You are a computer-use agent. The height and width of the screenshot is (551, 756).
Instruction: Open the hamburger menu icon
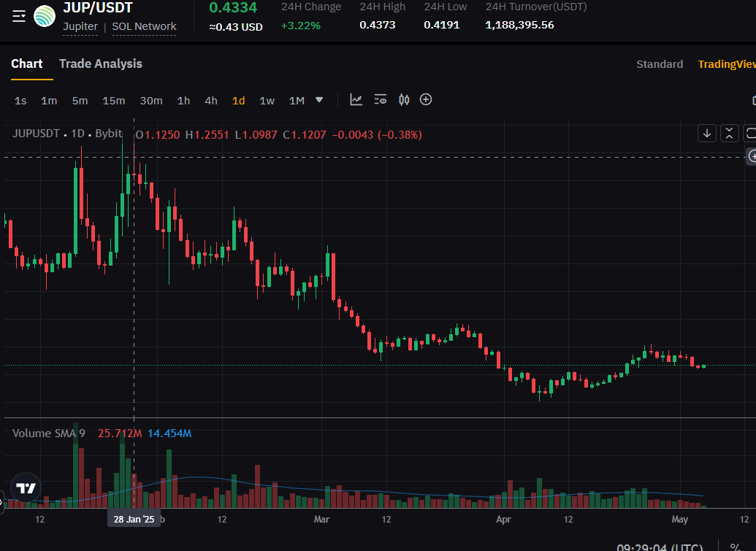pos(19,16)
